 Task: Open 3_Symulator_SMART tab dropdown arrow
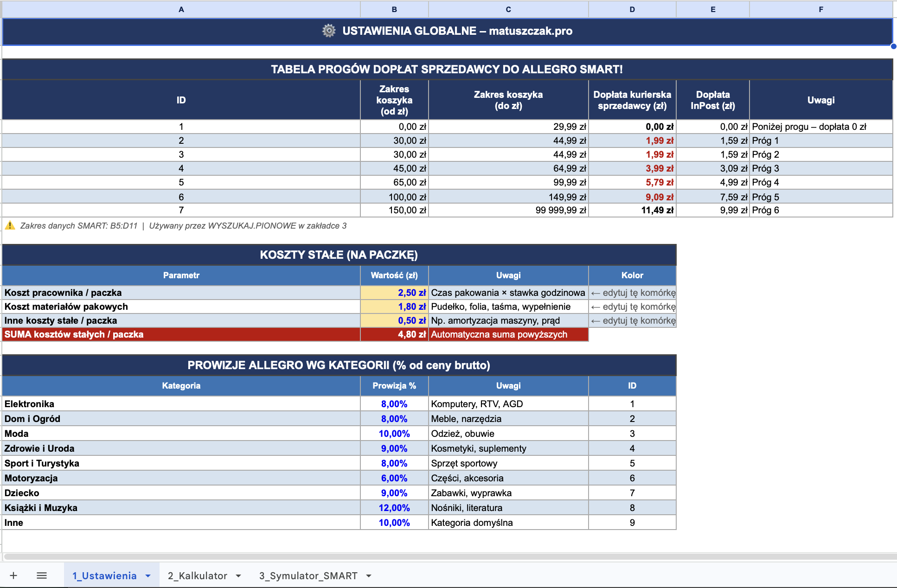pos(369,576)
